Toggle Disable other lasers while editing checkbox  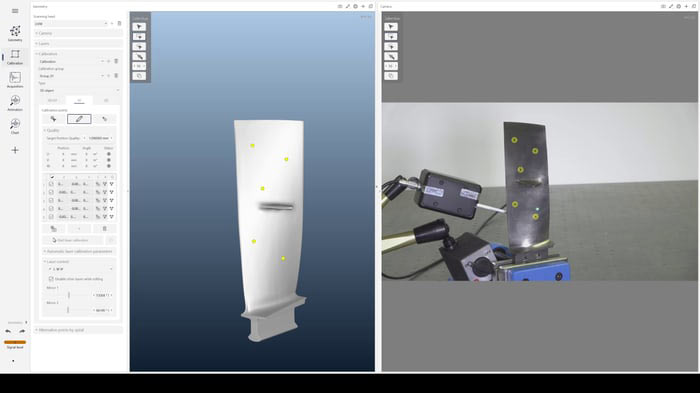[51, 279]
